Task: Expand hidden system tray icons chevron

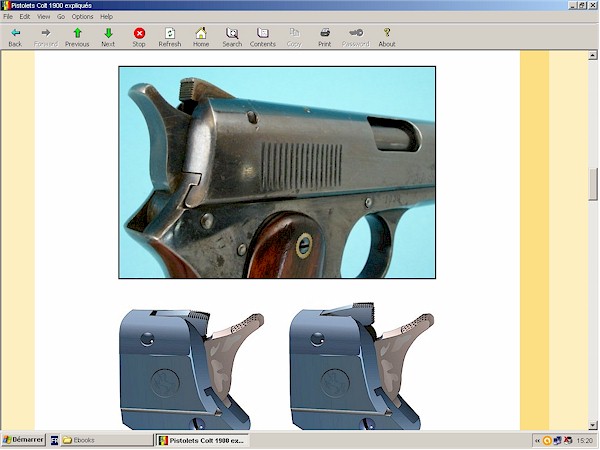Action: 537,441
